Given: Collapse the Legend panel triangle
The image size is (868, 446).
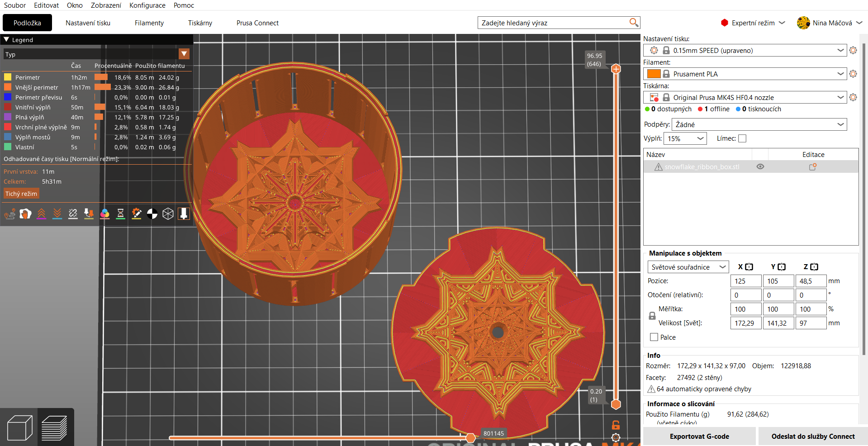Looking at the screenshot, I should click(x=6, y=39).
